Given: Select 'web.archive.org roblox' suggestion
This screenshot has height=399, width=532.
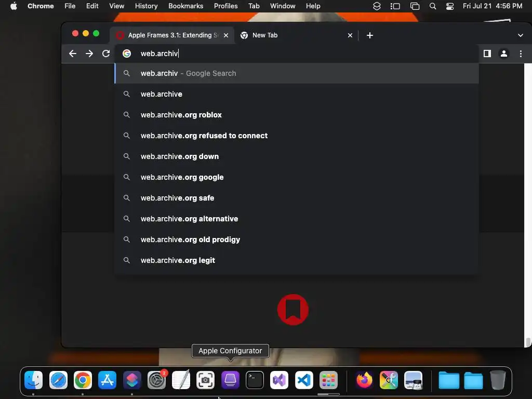Looking at the screenshot, I should point(297,115).
